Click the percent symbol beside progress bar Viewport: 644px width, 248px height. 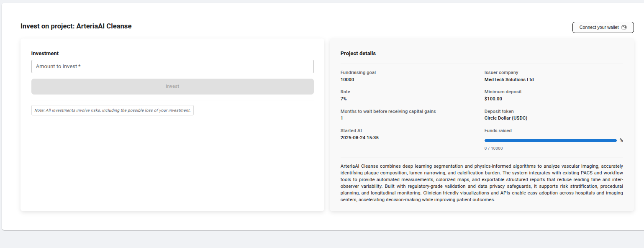tap(621, 141)
